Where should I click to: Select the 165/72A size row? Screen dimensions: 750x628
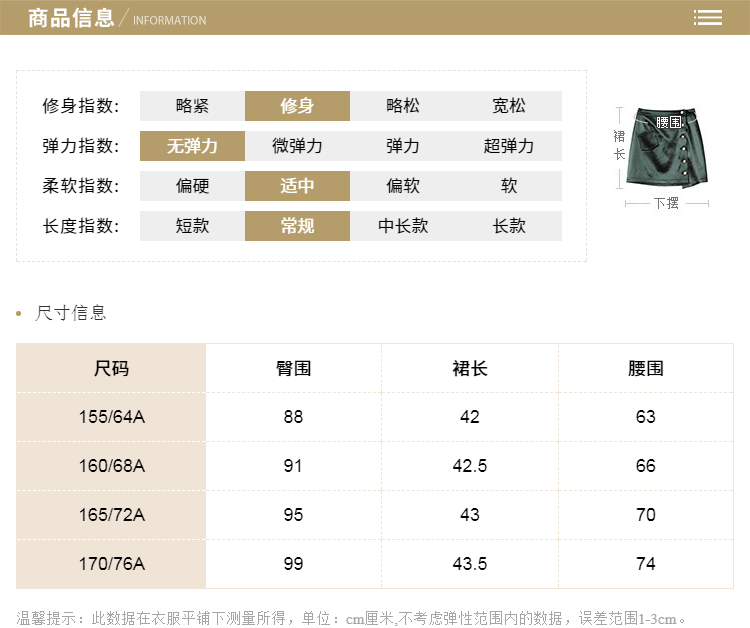(111, 515)
